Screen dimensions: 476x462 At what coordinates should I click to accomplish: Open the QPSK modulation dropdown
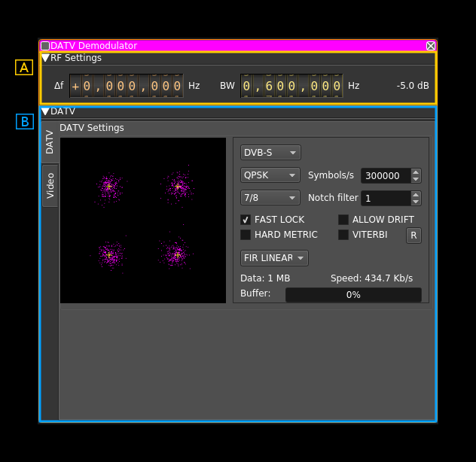tap(270, 175)
